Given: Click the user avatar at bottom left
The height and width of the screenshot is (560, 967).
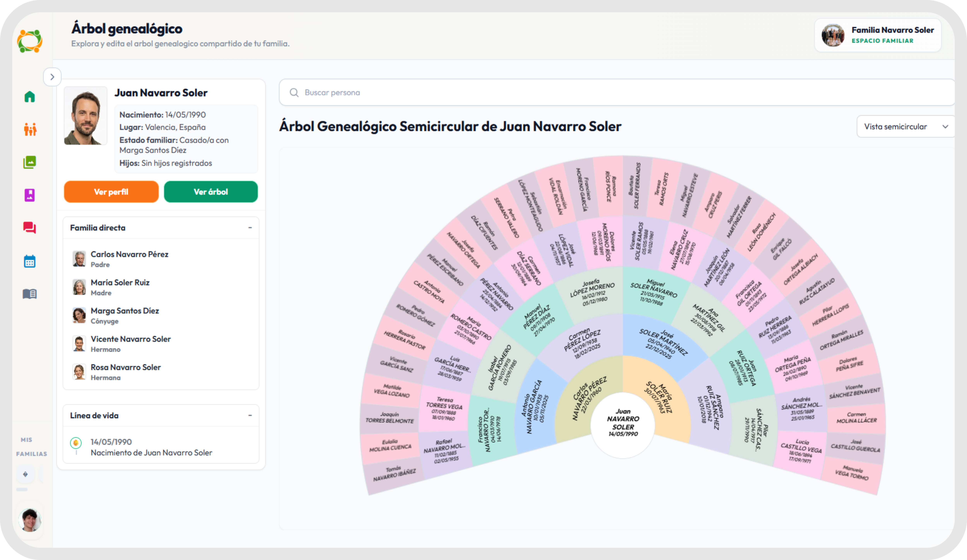Looking at the screenshot, I should 30,520.
